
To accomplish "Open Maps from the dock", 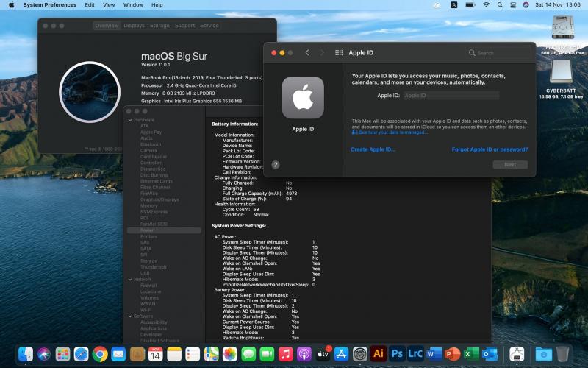I will [x=211, y=354].
